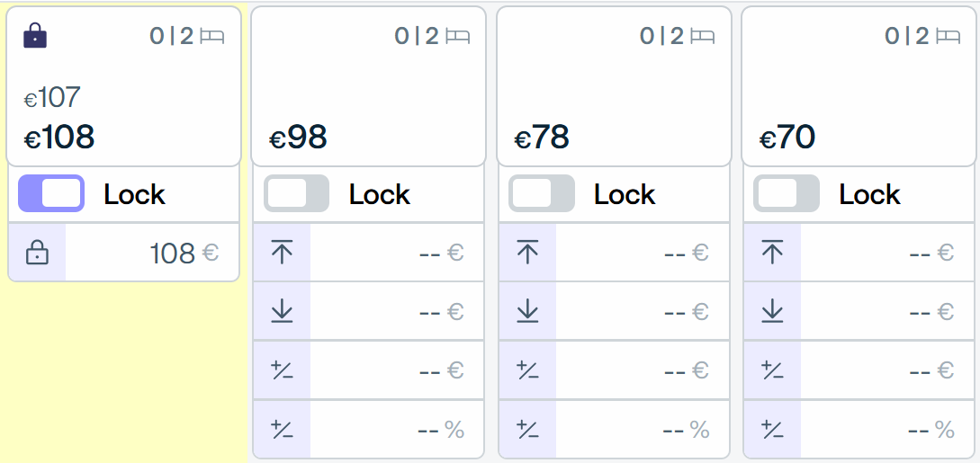Click the dark padlock icon on €108 card
This screenshot has width=980, height=463.
tap(35, 36)
